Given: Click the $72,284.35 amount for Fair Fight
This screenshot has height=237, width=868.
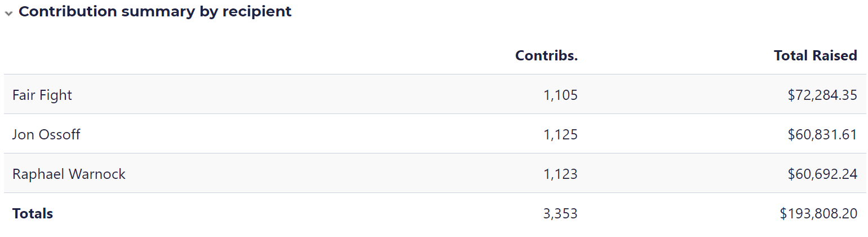Looking at the screenshot, I should [822, 95].
